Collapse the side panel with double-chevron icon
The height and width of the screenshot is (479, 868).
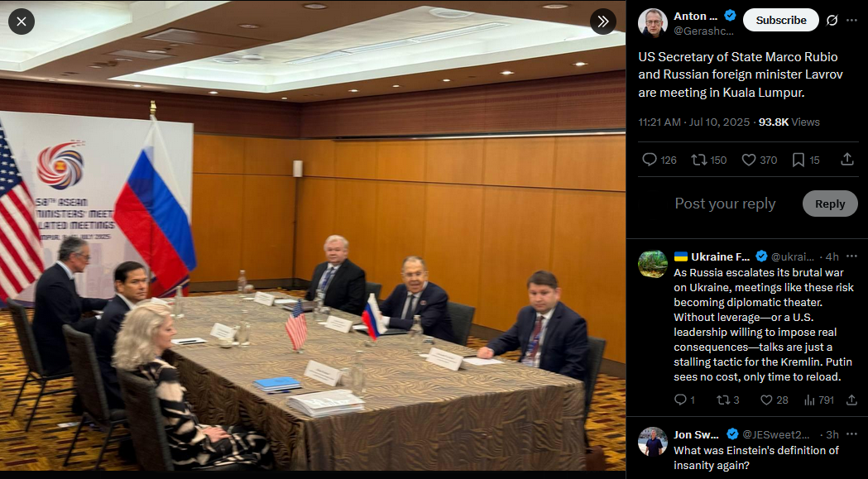pyautogui.click(x=603, y=22)
